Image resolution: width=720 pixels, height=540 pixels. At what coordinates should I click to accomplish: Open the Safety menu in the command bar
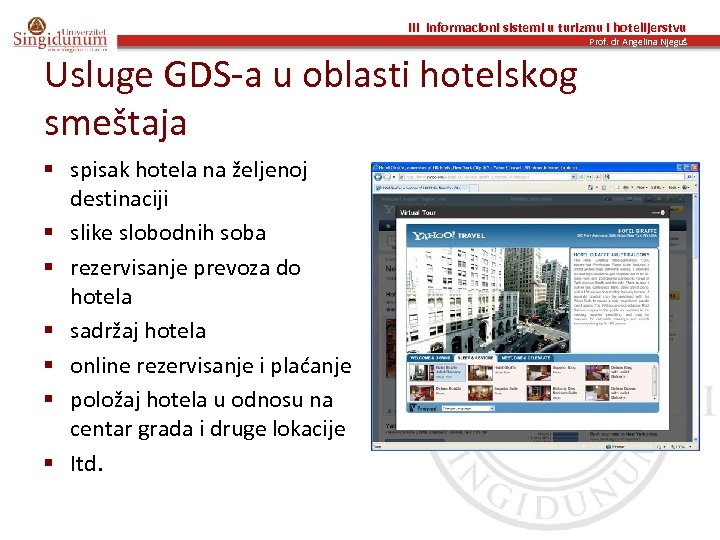(x=658, y=187)
